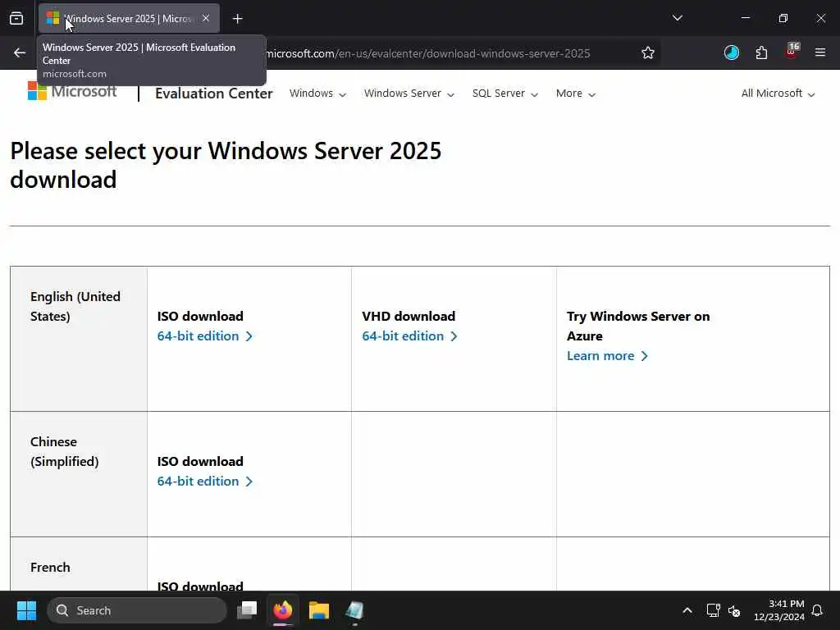Expand the More navigation menu
The width and height of the screenshot is (840, 630).
pyautogui.click(x=576, y=94)
